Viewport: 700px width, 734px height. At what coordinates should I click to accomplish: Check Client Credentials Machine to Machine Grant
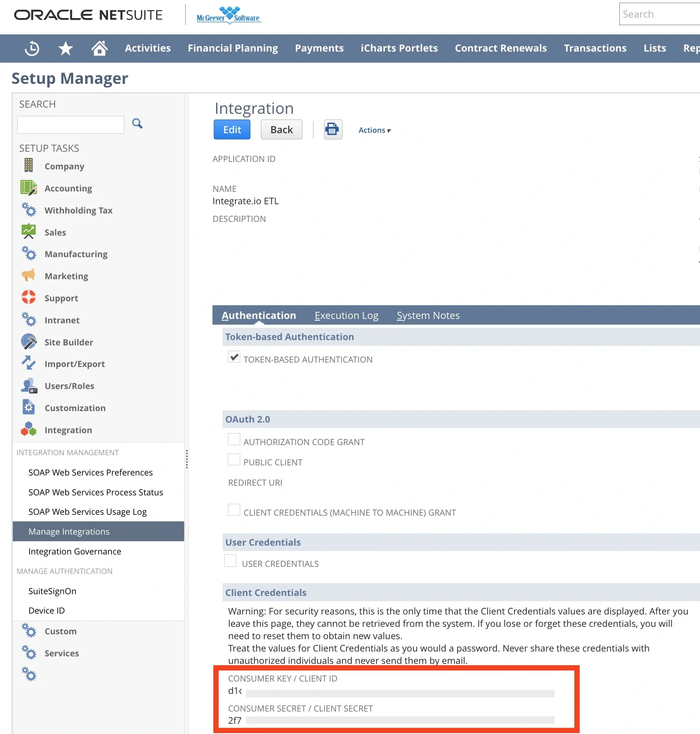pyautogui.click(x=234, y=510)
